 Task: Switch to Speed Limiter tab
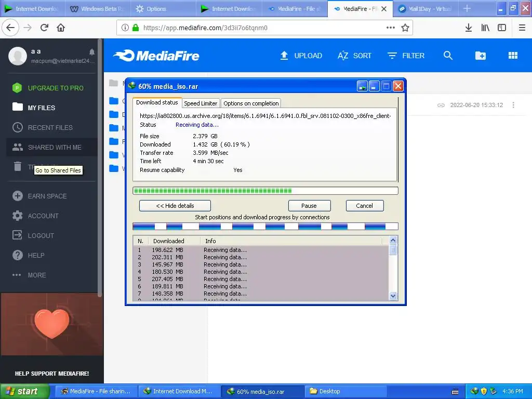(201, 103)
